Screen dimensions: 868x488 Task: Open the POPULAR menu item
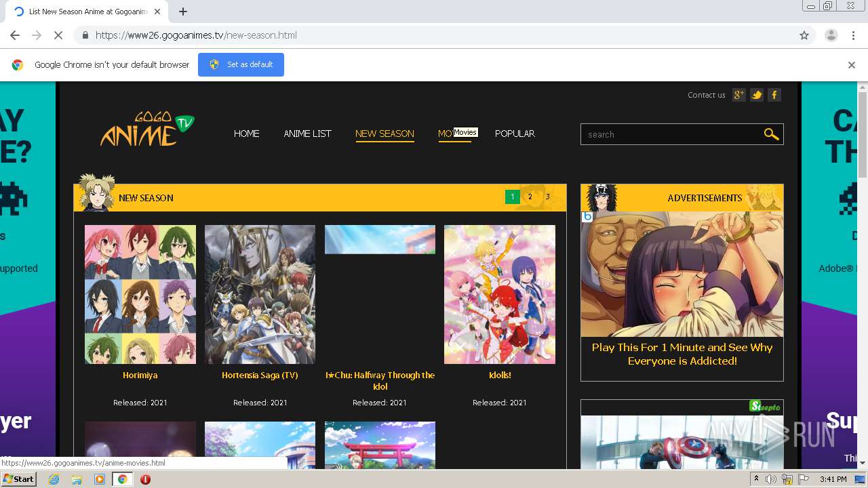(x=515, y=134)
